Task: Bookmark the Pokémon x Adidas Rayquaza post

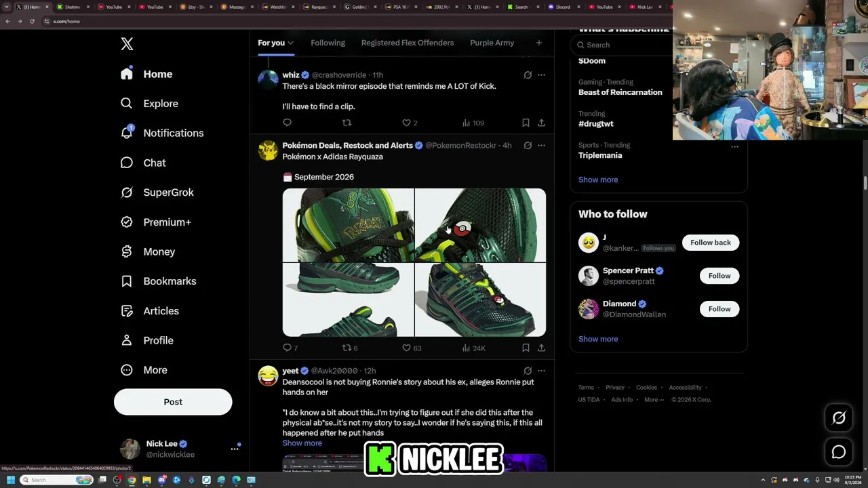Action: coord(526,348)
